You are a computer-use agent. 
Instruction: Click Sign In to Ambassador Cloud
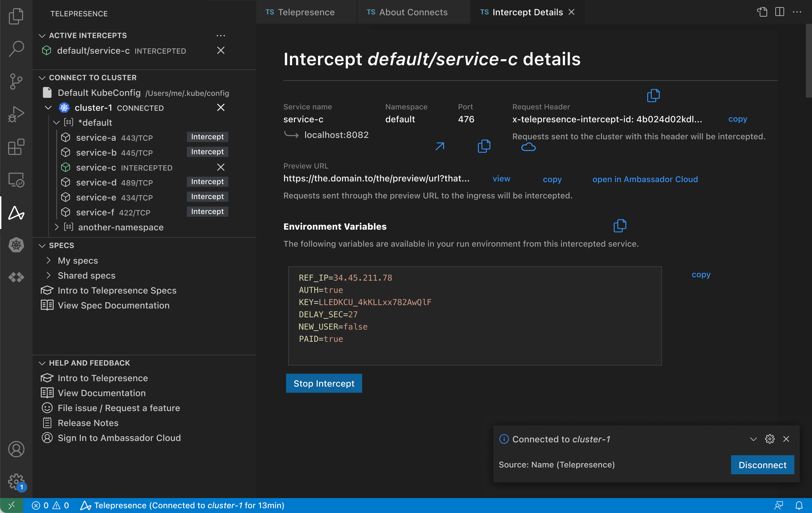click(119, 438)
